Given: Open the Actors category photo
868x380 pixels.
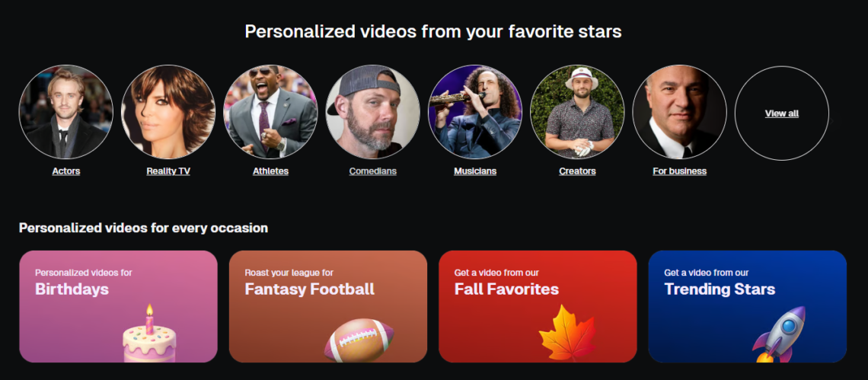Looking at the screenshot, I should (x=66, y=112).
